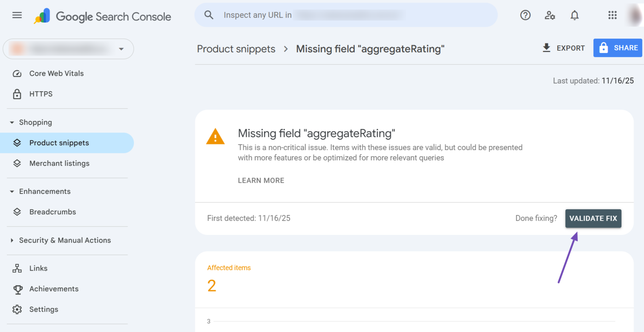Screen dimensions: 644x332
Task: Select the Core Web Vitals speedometer icon
Action: (x=17, y=73)
